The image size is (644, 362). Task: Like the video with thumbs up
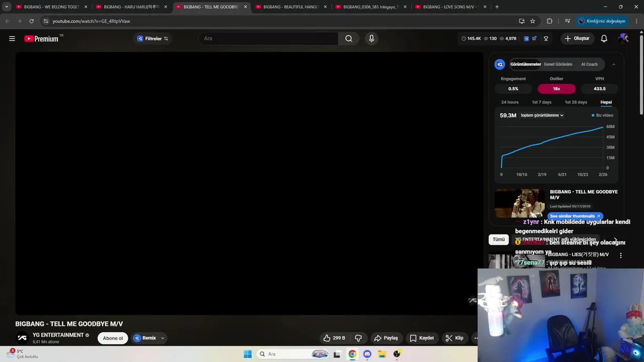point(335,338)
